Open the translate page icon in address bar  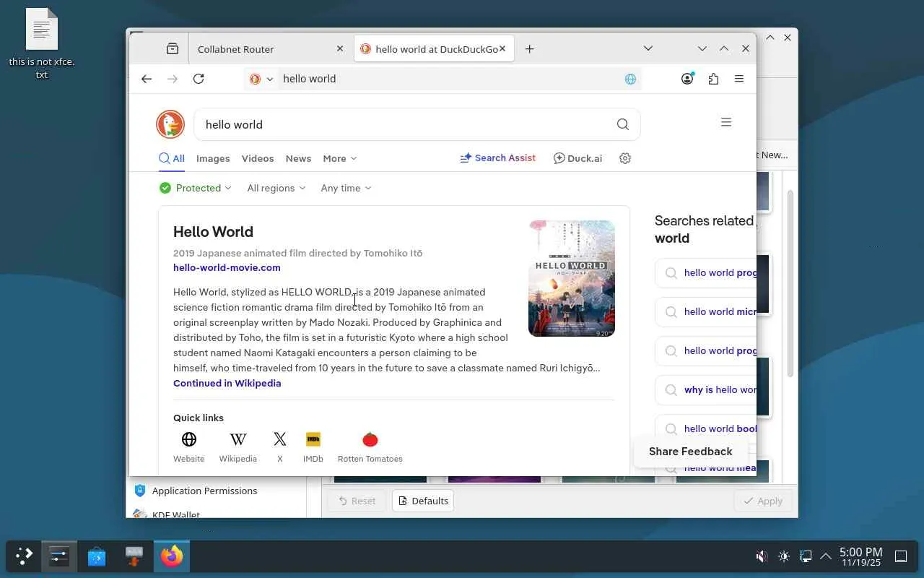coord(630,79)
